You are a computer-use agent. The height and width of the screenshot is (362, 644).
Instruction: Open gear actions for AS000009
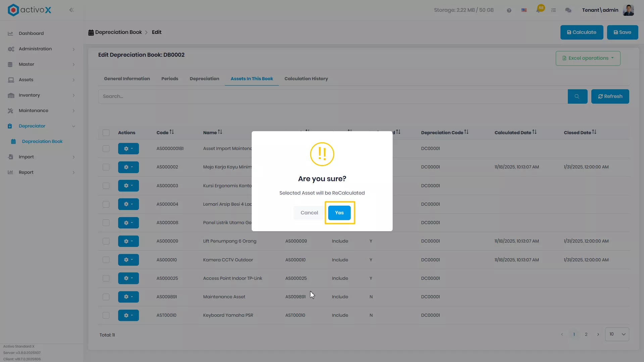pos(128,241)
